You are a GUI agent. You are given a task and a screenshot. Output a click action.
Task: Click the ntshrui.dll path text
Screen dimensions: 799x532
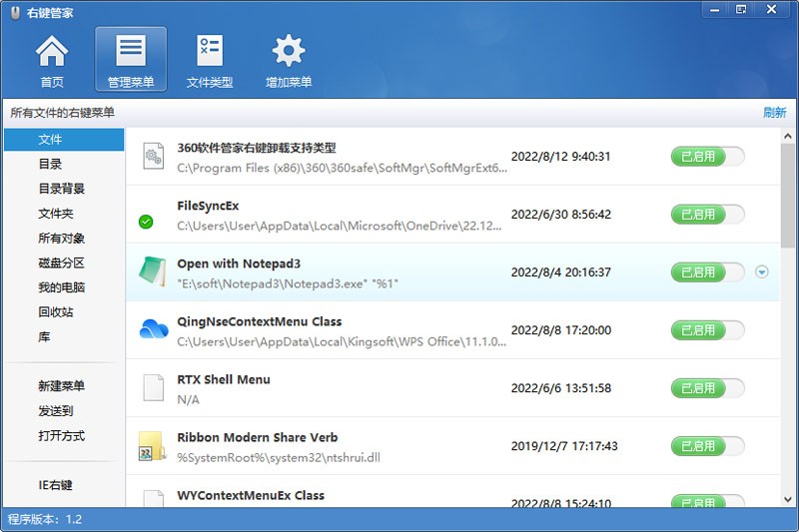279,458
